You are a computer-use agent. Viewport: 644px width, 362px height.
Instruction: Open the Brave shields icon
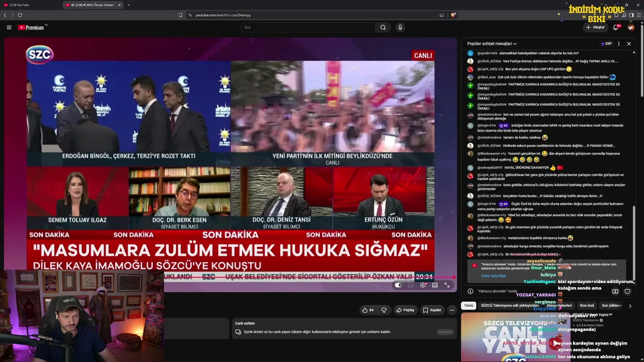point(453,15)
